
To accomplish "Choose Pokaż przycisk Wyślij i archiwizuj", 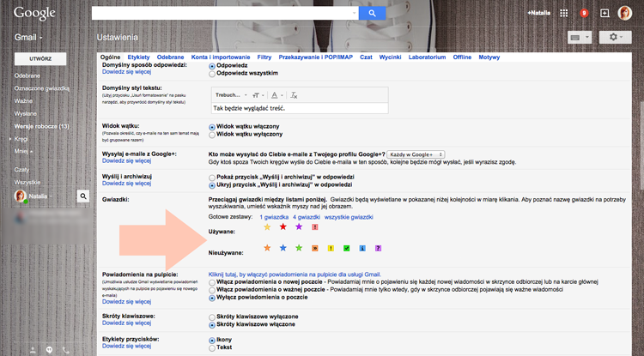I will (x=212, y=178).
